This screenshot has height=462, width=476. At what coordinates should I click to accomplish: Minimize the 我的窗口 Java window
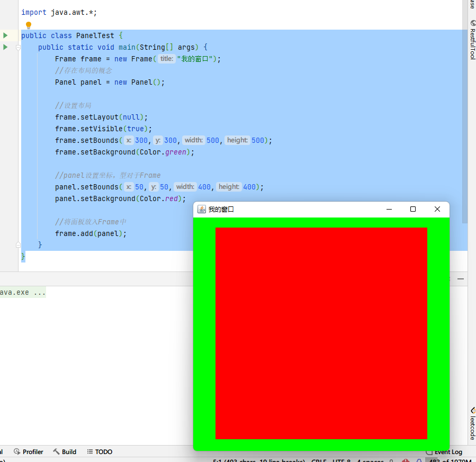(389, 209)
